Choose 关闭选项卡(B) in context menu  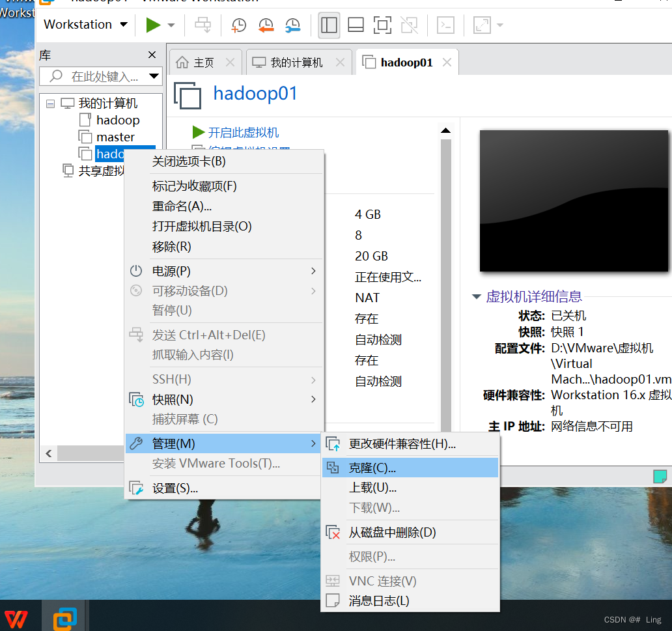(224, 161)
